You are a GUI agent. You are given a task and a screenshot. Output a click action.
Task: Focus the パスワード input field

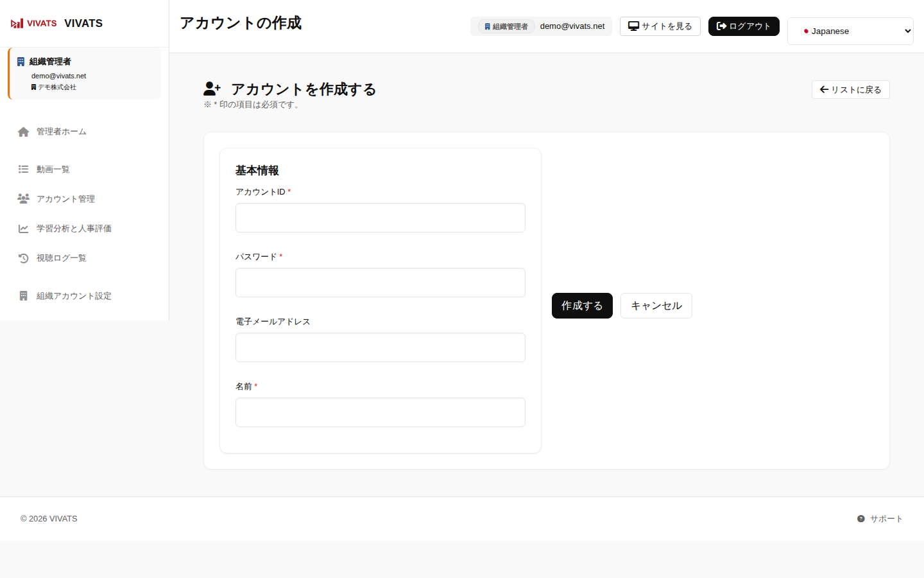[381, 283]
